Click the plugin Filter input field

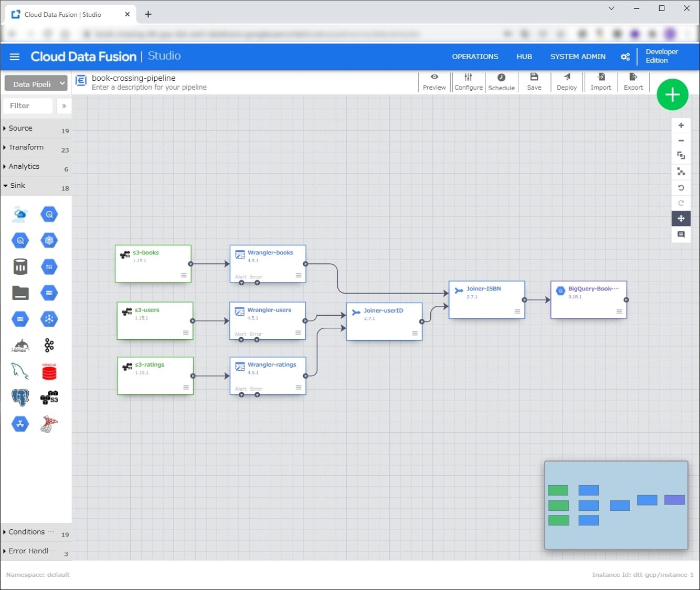(x=28, y=106)
